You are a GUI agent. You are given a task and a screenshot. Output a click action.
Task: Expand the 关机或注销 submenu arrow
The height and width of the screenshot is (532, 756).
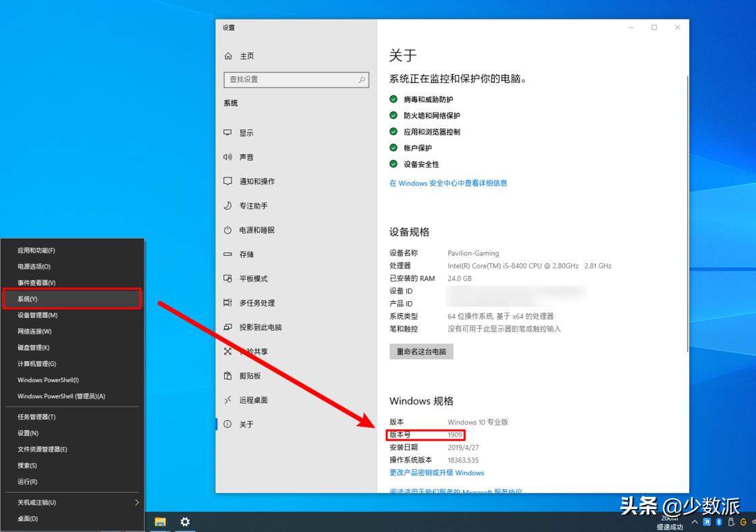pos(137,502)
